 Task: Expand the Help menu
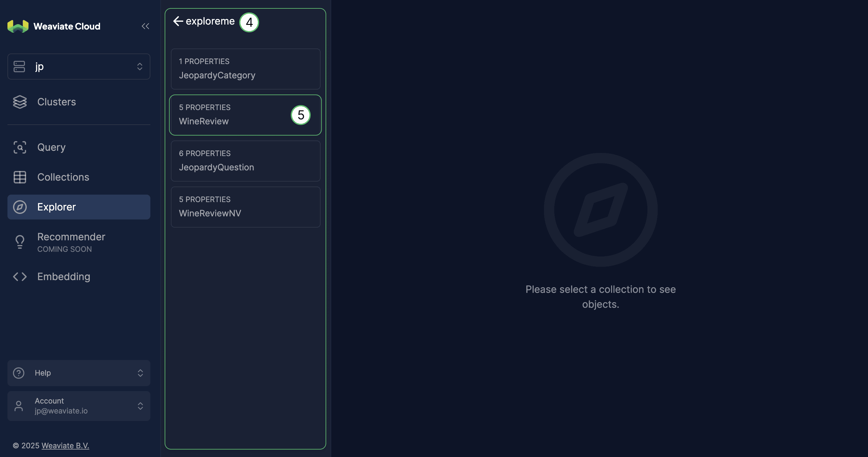[x=79, y=373]
